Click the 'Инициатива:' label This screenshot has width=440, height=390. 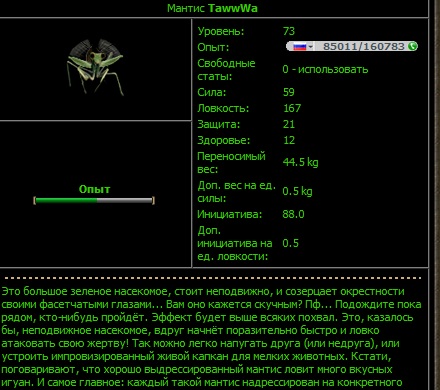click(230, 214)
